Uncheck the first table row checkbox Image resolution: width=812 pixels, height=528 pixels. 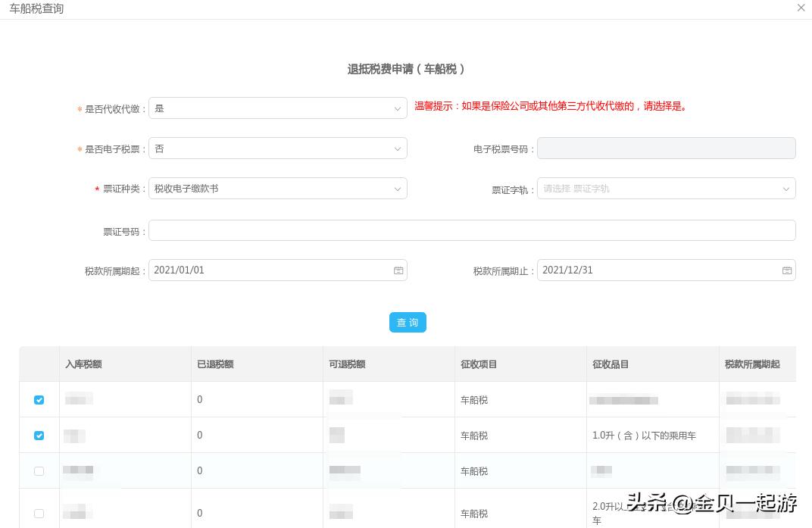coord(39,400)
